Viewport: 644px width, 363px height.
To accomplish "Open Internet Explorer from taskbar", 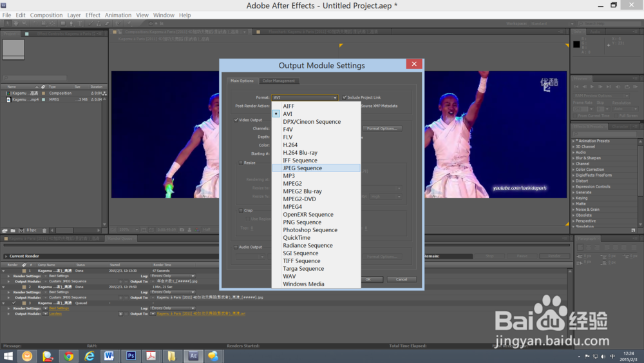I will [x=89, y=356].
